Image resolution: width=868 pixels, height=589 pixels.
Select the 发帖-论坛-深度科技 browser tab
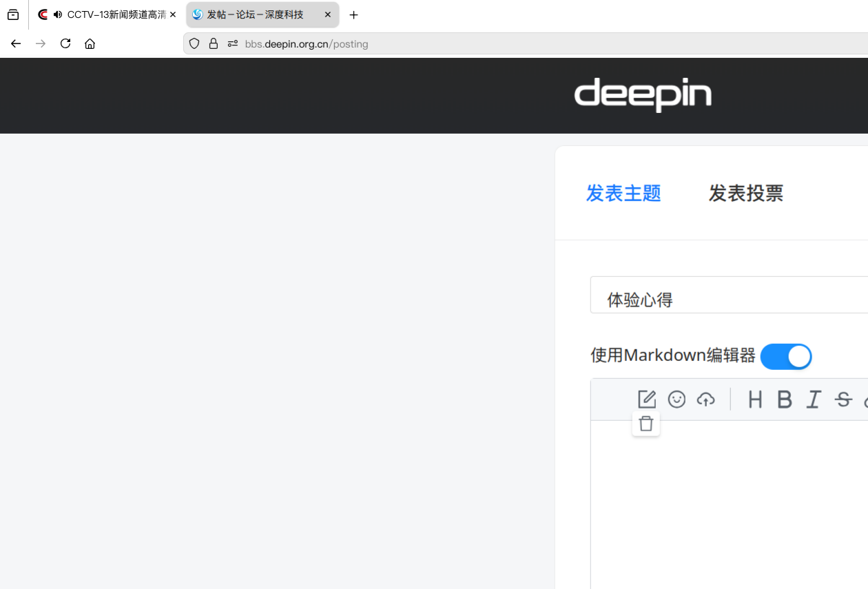(262, 14)
